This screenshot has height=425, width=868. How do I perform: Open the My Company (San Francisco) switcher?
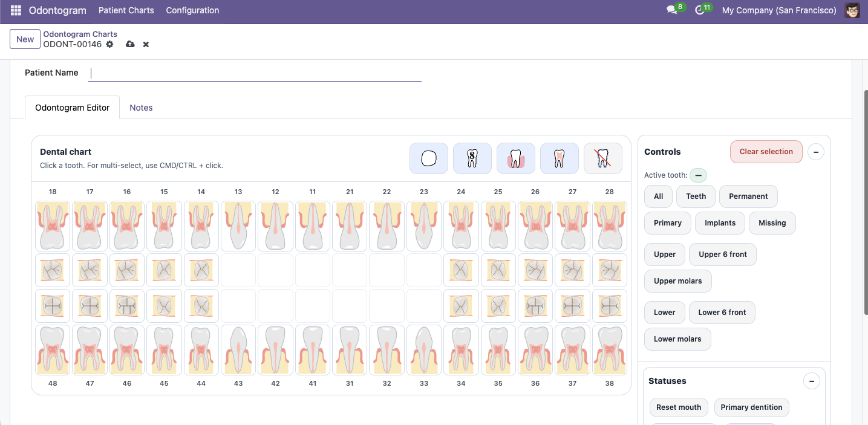tap(779, 10)
